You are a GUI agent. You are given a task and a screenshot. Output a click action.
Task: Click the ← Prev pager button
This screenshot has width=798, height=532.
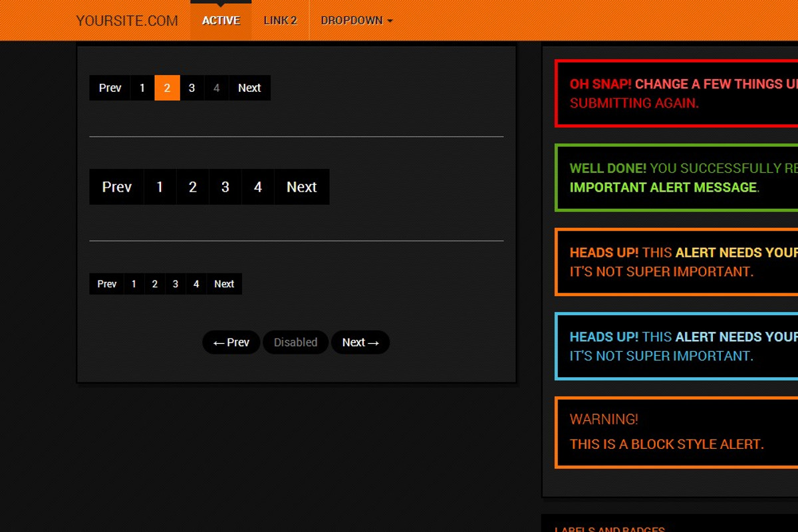click(x=231, y=342)
